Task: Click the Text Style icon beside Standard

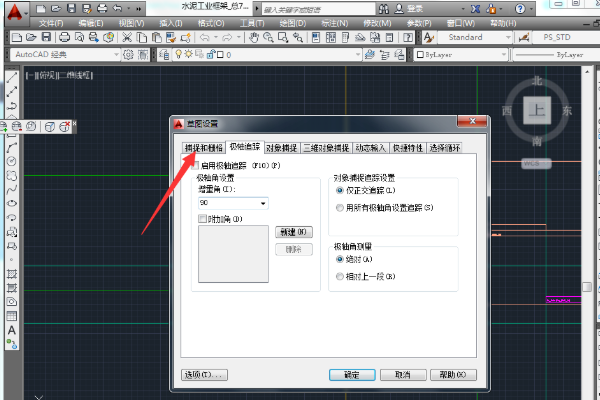Action: [429, 37]
